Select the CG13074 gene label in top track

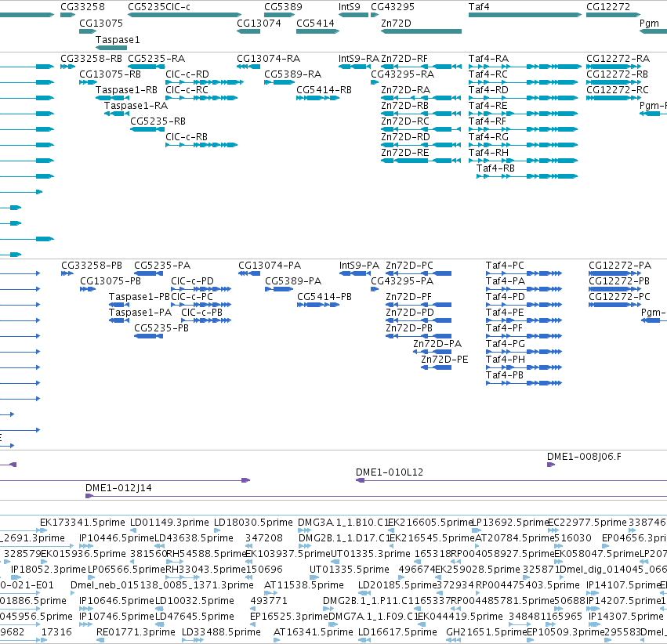(259, 23)
